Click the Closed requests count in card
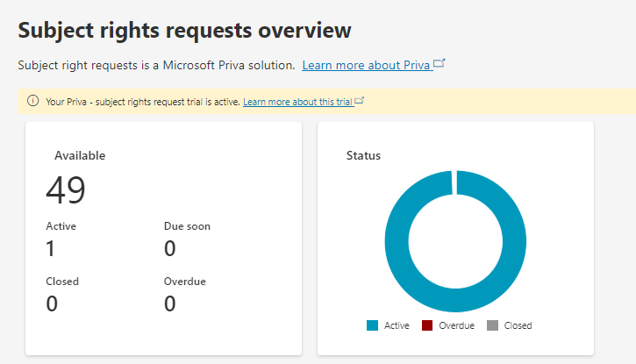The image size is (636, 364). click(x=51, y=303)
